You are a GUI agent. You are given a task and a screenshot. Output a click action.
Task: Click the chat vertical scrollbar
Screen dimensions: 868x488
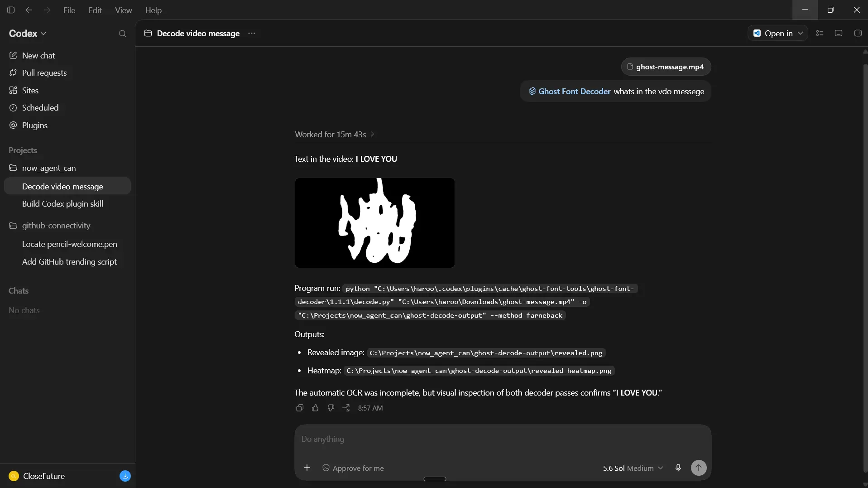[x=865, y=267]
